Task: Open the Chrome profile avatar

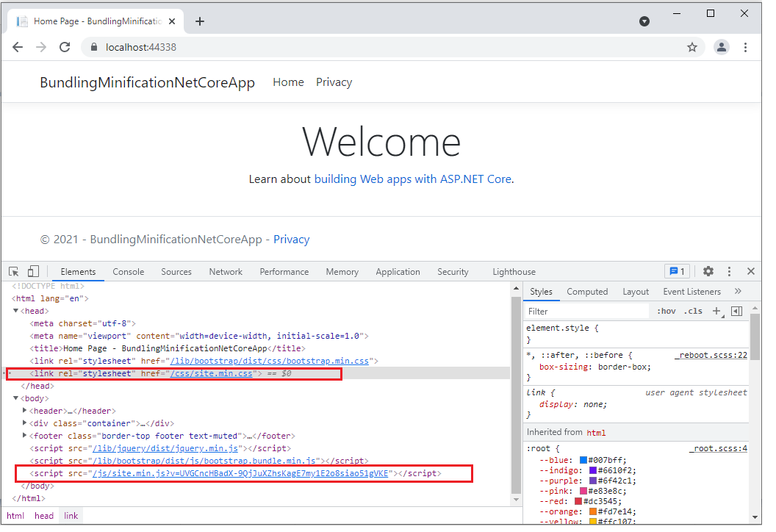Action: click(x=722, y=47)
